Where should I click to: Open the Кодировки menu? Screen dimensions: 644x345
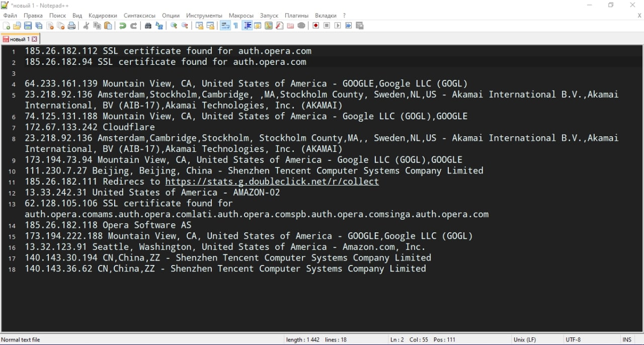[103, 16]
